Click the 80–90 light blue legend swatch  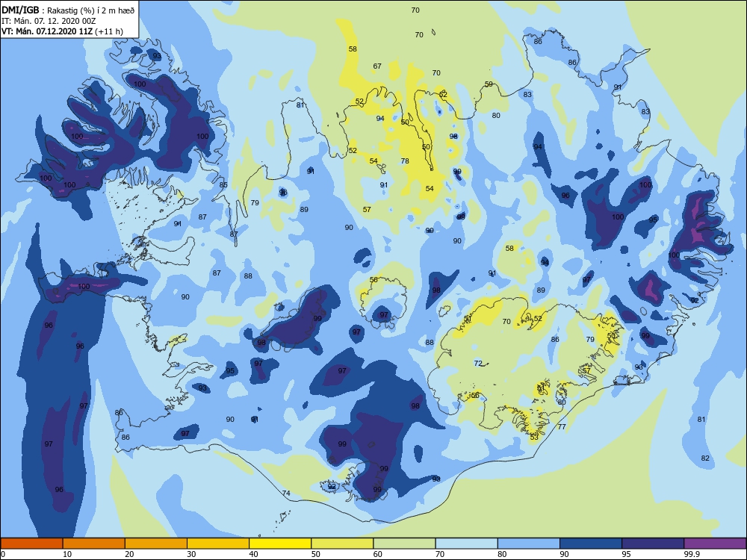click(x=529, y=544)
